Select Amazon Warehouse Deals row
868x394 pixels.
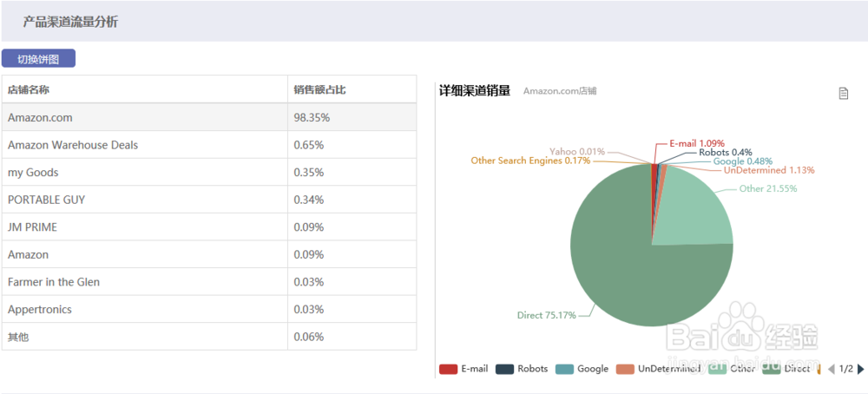pos(209,145)
